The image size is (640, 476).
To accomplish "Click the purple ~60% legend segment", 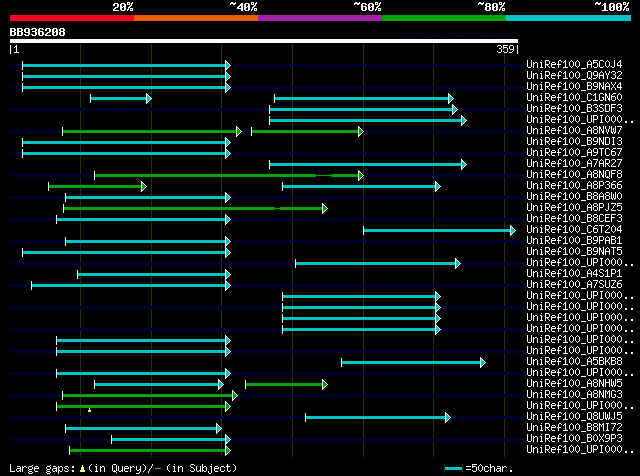I will click(320, 18).
